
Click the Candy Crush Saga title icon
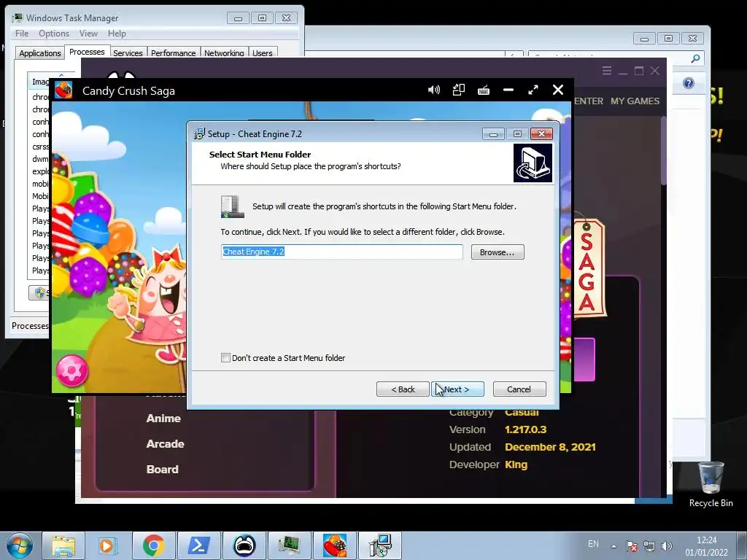click(63, 90)
